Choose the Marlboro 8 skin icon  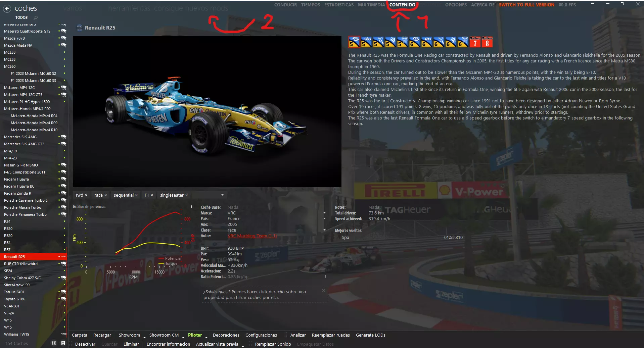pos(487,42)
